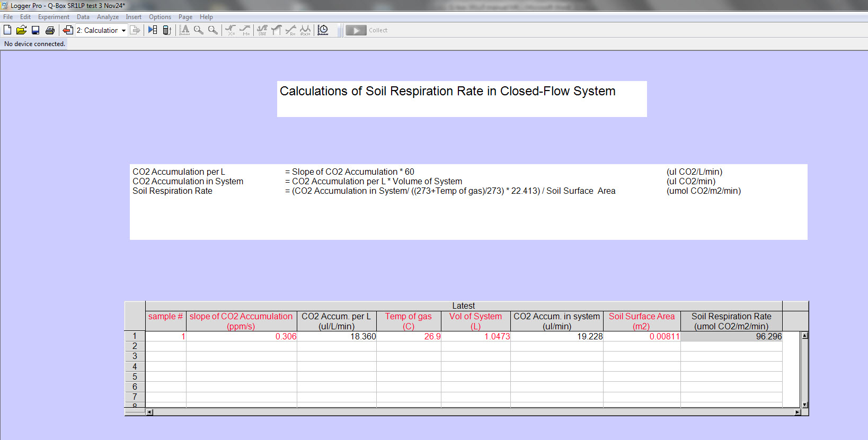Screen dimensions: 868x440
Task: Open the Options menu
Action: [x=160, y=17]
